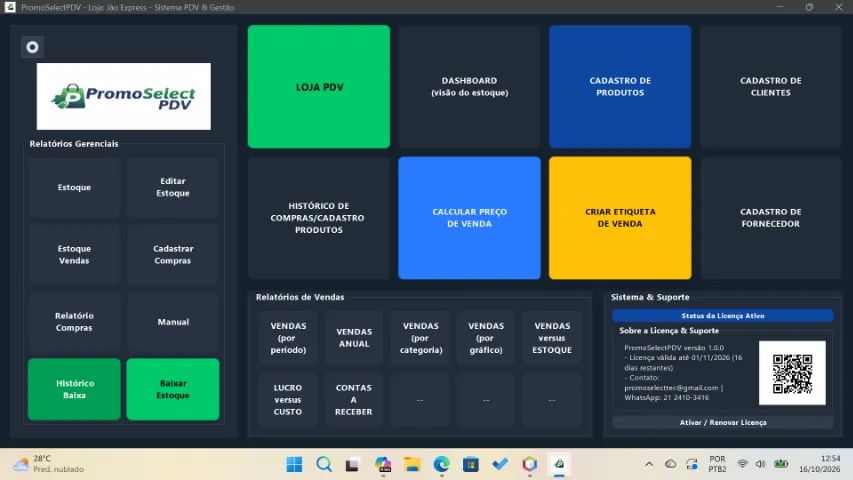Open the LOJA PDV green tile
Viewport: 853px width, 480px height.
(319, 87)
